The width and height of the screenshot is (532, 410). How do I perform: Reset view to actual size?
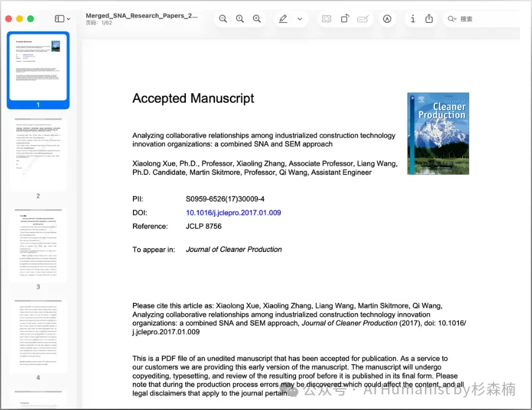click(x=240, y=19)
